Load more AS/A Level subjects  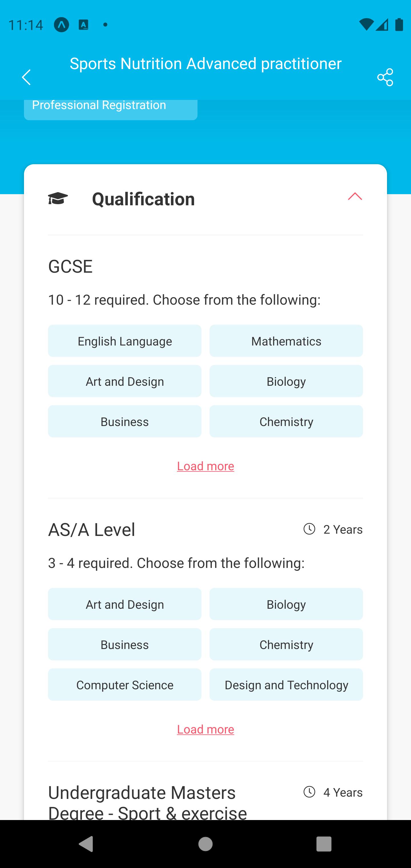coord(205,729)
